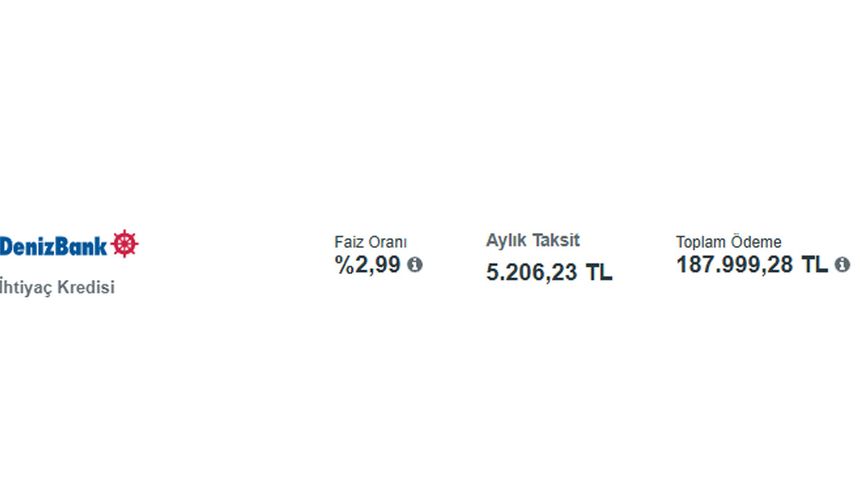Image resolution: width=860 pixels, height=504 pixels.
Task: Click the TL unit after 187.999,28
Action: 814,265
